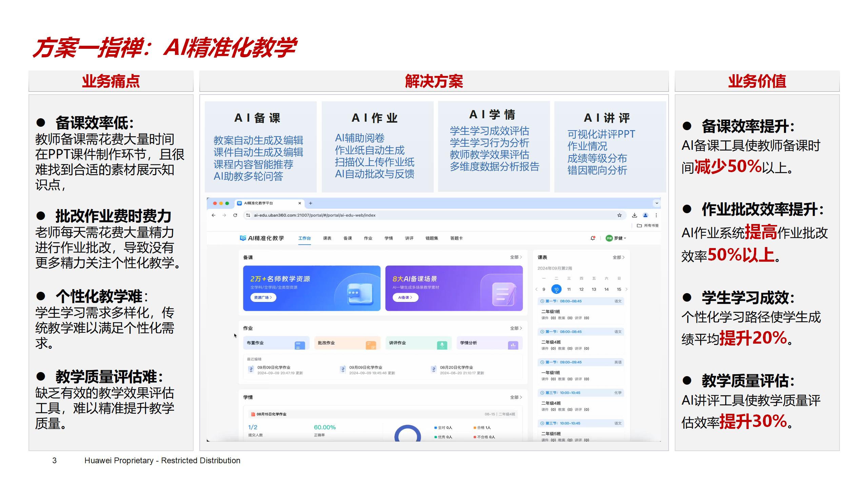Click the AI备课 button on purple banner
Viewport: 868px width, 488px height.
pos(405,297)
